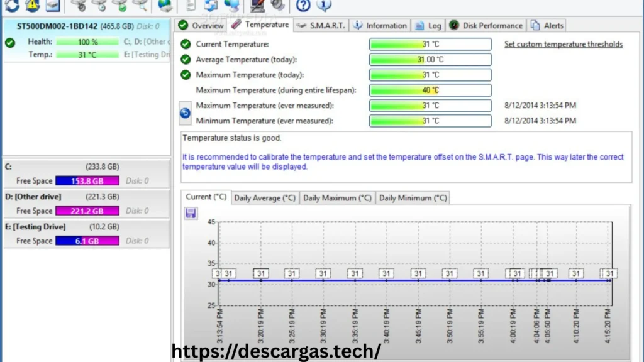The image size is (644, 362).
Task: Select disk ST500DM002-1BD142 in the list
Action: 87,40
